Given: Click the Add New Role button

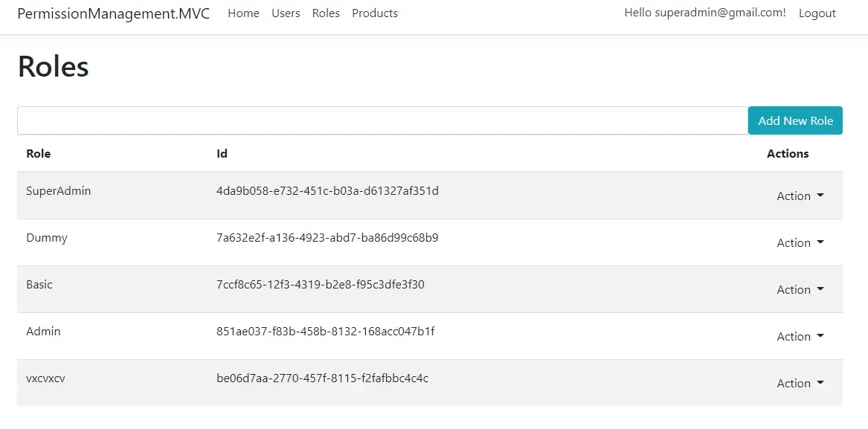Looking at the screenshot, I should 795,120.
